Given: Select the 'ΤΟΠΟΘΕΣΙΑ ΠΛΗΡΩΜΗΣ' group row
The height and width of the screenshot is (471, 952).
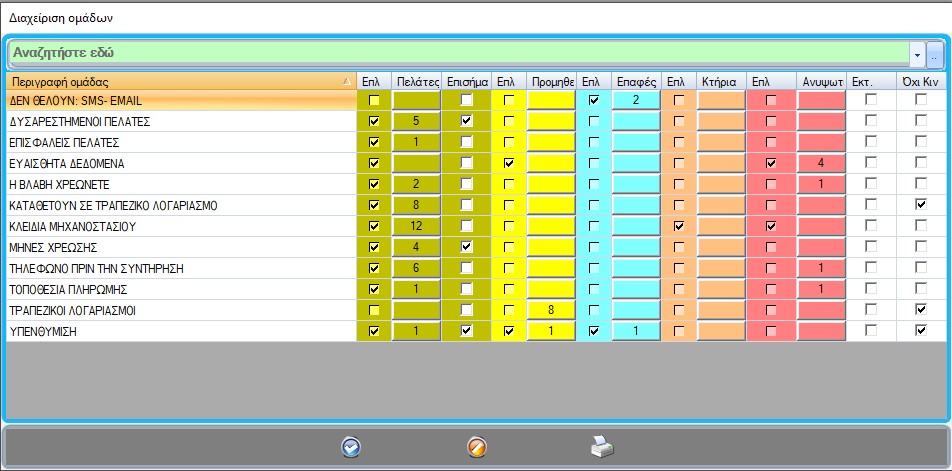Looking at the screenshot, I should [180, 289].
